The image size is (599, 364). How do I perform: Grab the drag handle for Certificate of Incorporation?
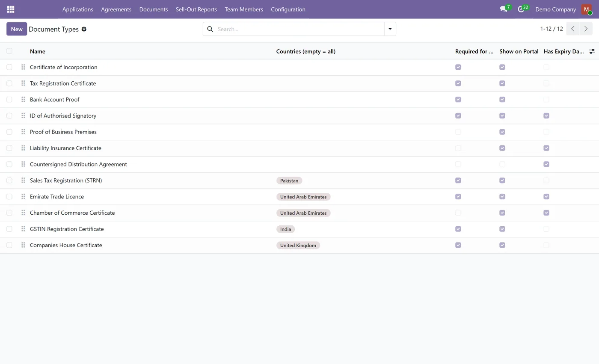[23, 67]
